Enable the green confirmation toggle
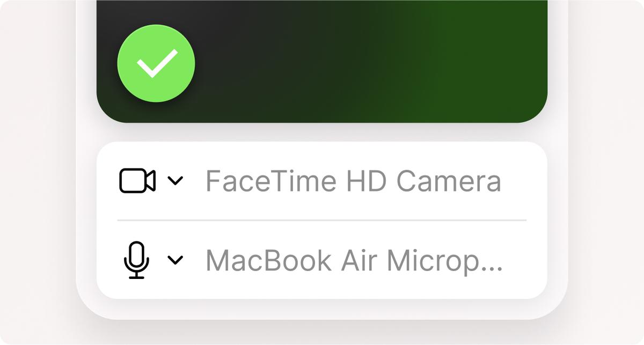The image size is (644, 345). tap(155, 63)
